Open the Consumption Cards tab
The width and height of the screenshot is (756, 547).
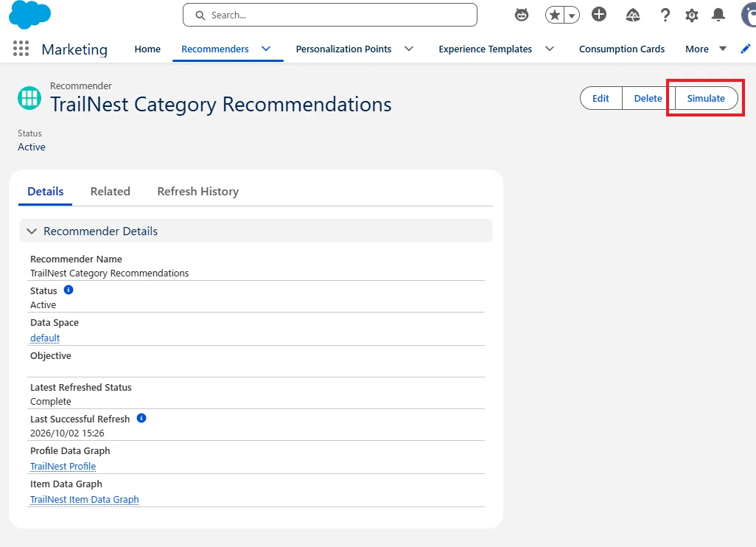point(622,49)
